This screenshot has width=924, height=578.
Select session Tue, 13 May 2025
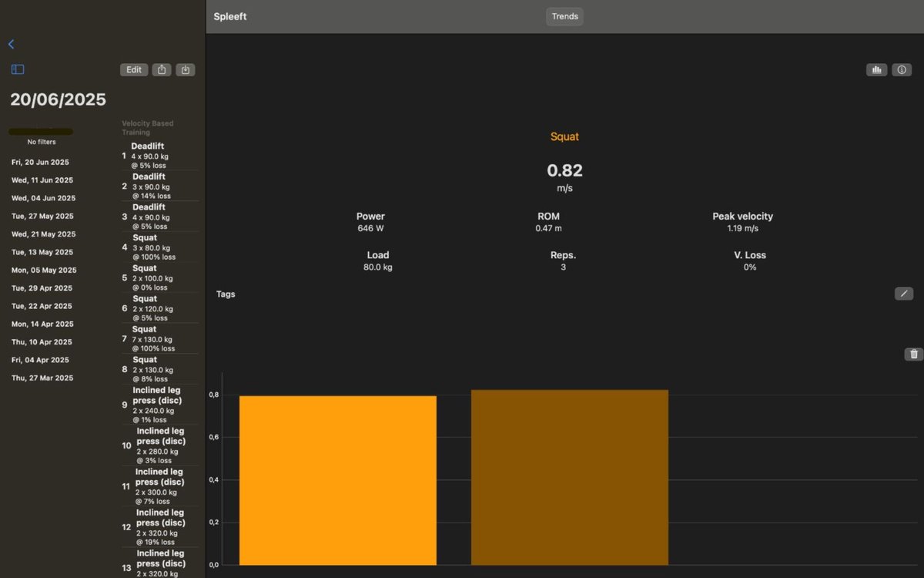coord(42,252)
